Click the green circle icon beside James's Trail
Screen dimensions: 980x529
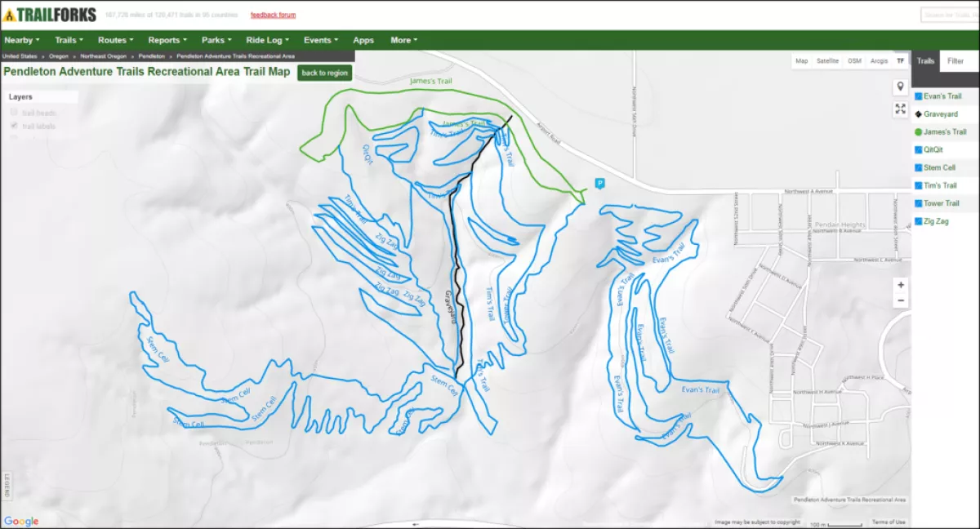tap(920, 131)
